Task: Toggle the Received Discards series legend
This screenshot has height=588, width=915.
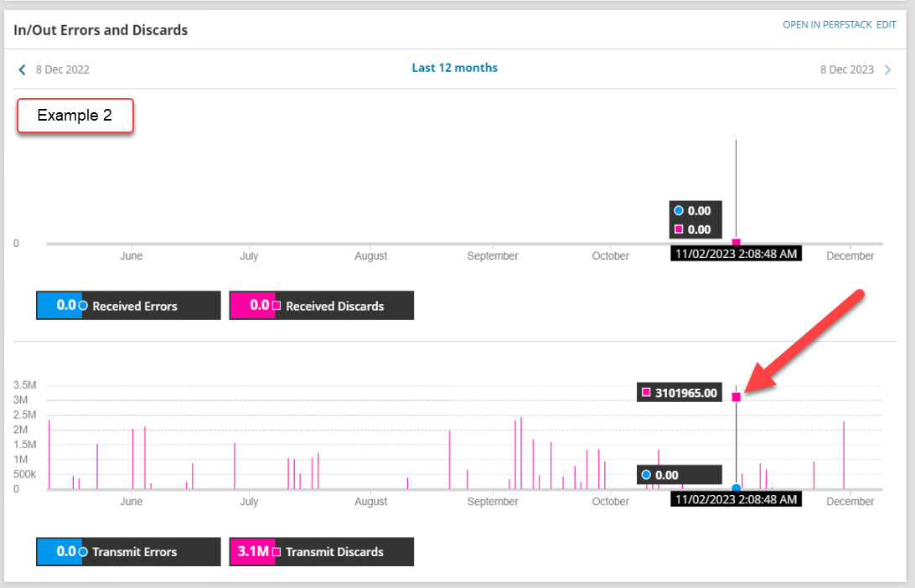Action: point(322,306)
